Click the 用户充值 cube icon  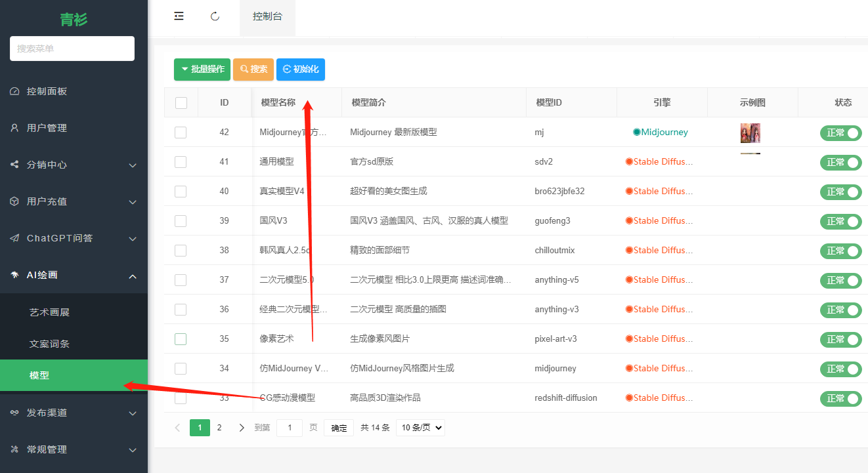[x=14, y=201]
